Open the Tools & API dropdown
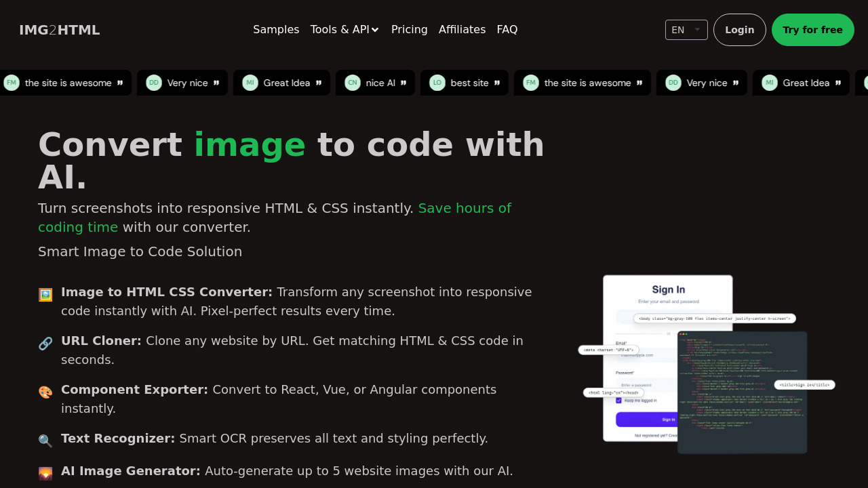The image size is (868, 488). tap(344, 29)
